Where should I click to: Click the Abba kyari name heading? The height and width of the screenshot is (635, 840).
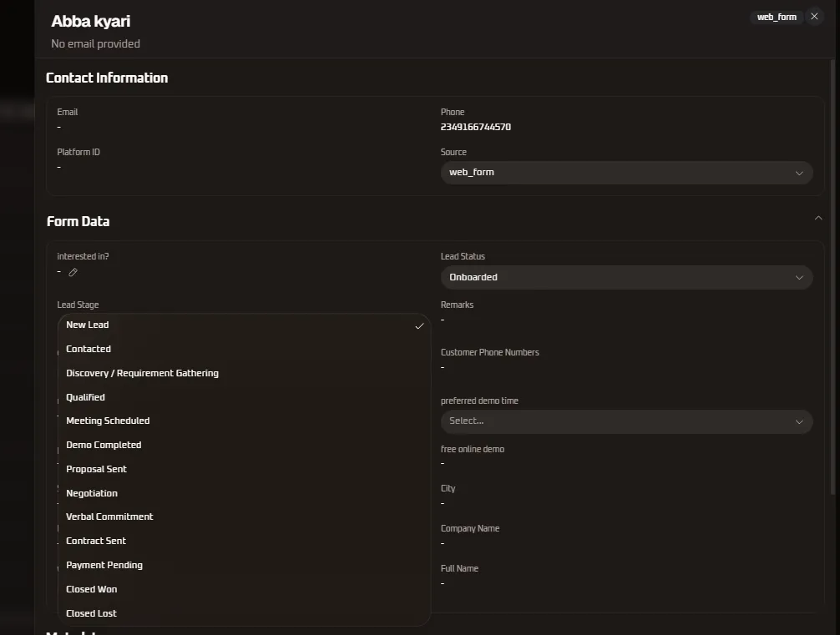(90, 21)
